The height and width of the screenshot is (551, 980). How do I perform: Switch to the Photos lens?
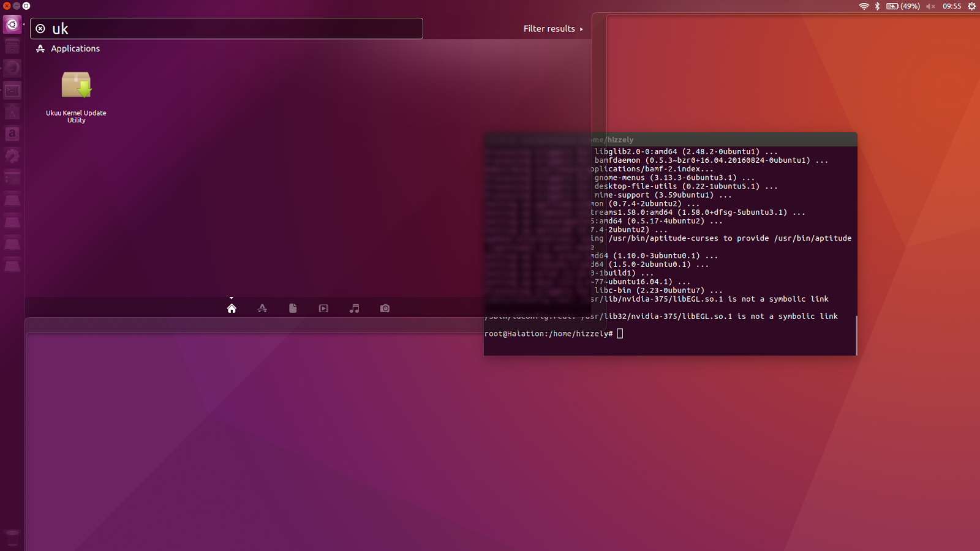tap(385, 309)
